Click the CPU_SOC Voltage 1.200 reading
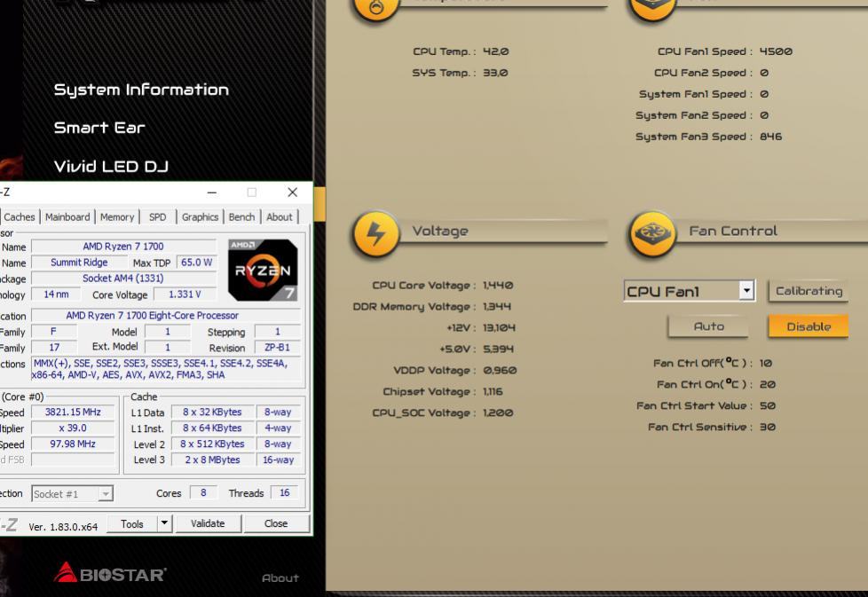Image resolution: width=868 pixels, height=597 pixels. pyautogui.click(x=498, y=413)
